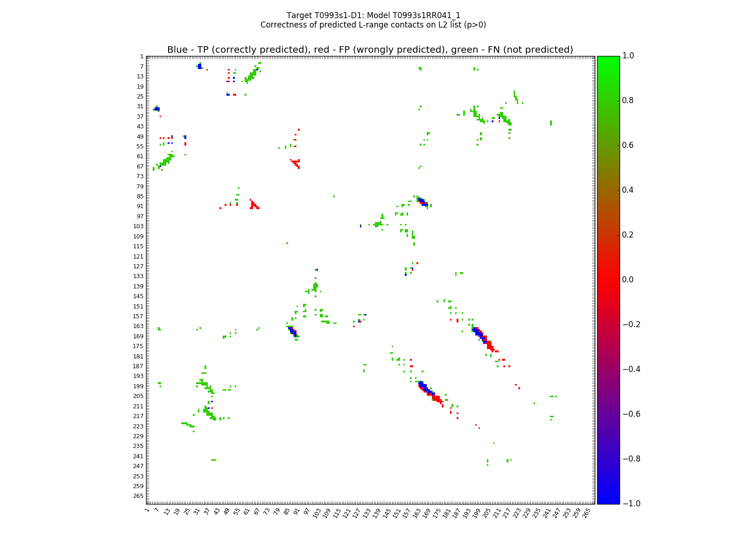
Task: Click the y-axis tick label 121
Action: coord(139,257)
